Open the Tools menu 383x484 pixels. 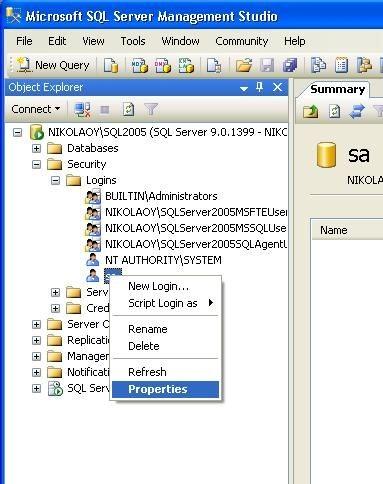pyautogui.click(x=133, y=41)
